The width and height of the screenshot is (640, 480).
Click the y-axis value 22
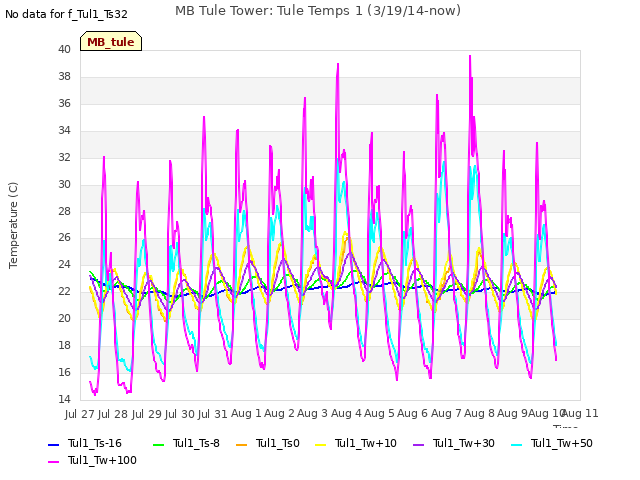point(64,291)
